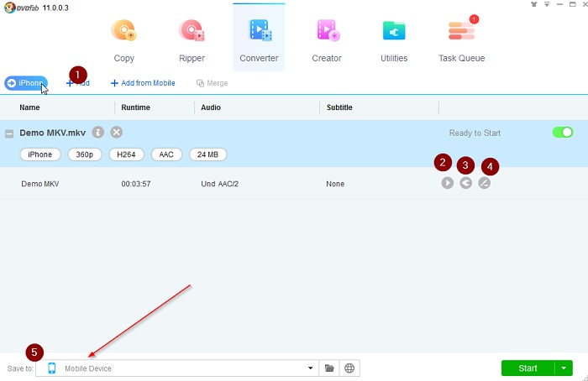Browse output folder with the folder icon
588x381 pixels.
click(x=329, y=368)
